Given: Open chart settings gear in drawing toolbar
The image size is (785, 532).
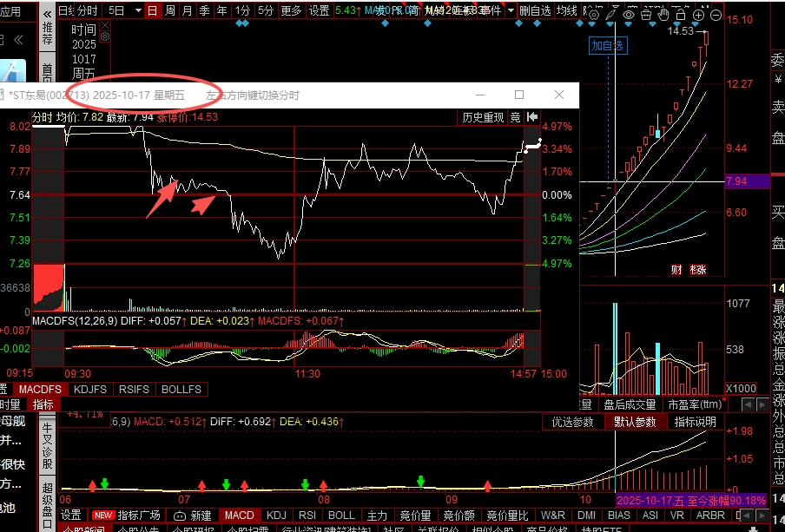Looking at the screenshot, I should tap(593, 16).
